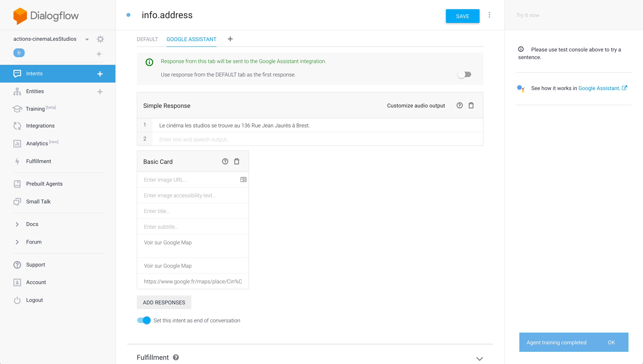Viewport: 643px width, 364px height.
Task: Click the Entities hierarchy icon
Action: tap(17, 92)
